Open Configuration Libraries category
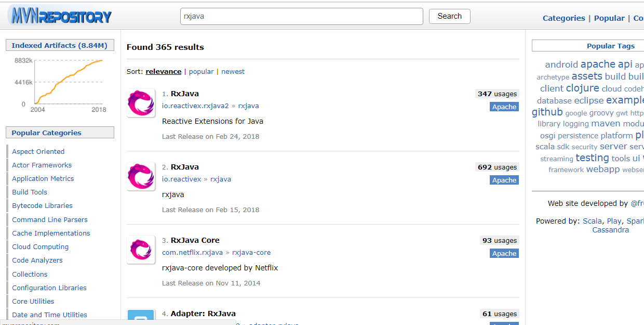Image resolution: width=644 pixels, height=325 pixels. coord(49,288)
